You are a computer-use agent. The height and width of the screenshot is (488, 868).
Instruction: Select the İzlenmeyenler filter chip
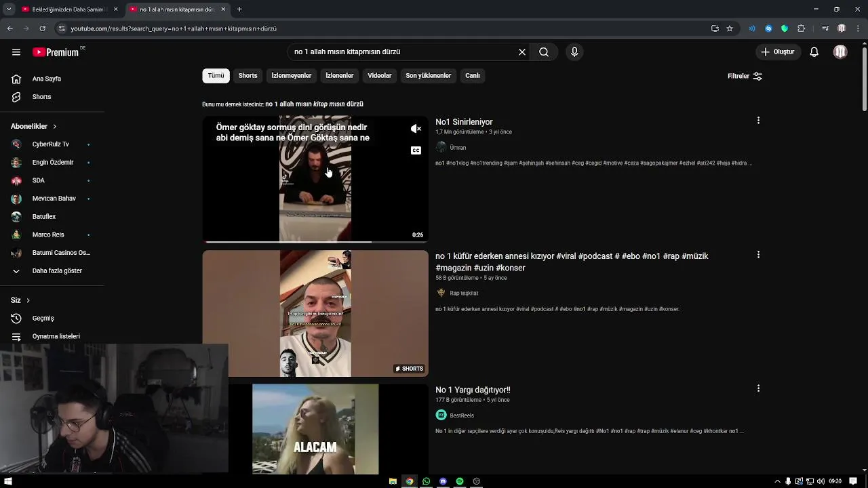tap(291, 76)
